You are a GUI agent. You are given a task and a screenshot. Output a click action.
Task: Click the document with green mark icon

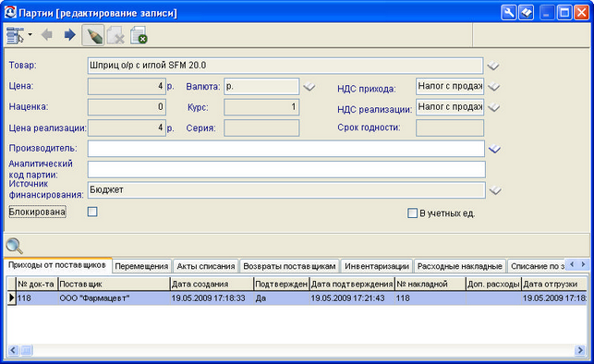(139, 36)
